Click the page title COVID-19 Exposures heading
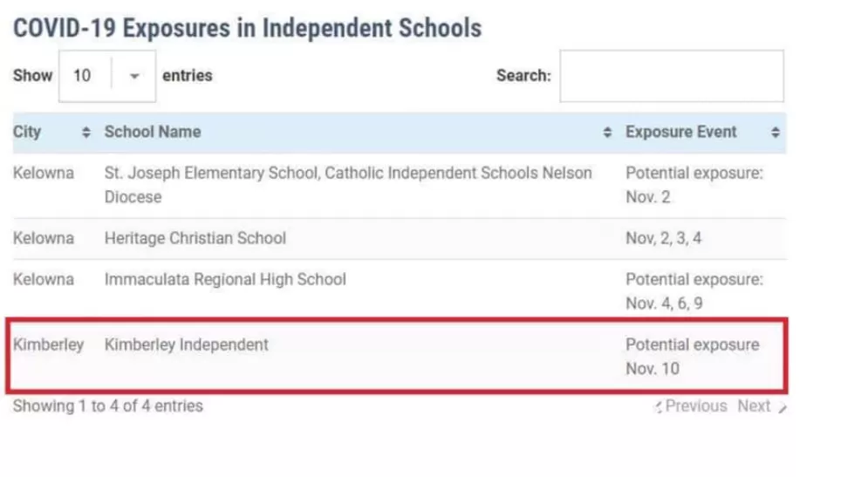Image resolution: width=868 pixels, height=477 pixels. [248, 28]
